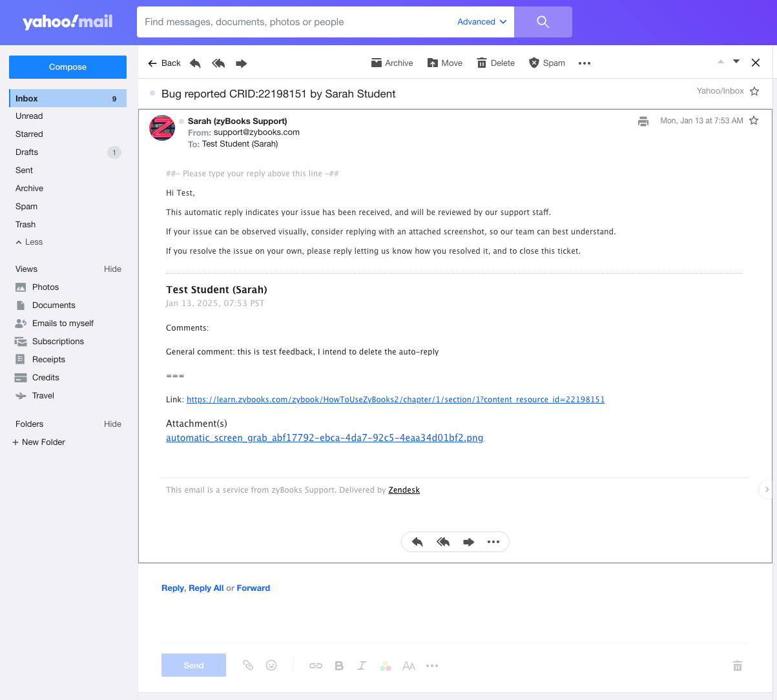This screenshot has width=777, height=700.
Task: Click the paperclip attach icon in the reply bar
Action: 248,665
